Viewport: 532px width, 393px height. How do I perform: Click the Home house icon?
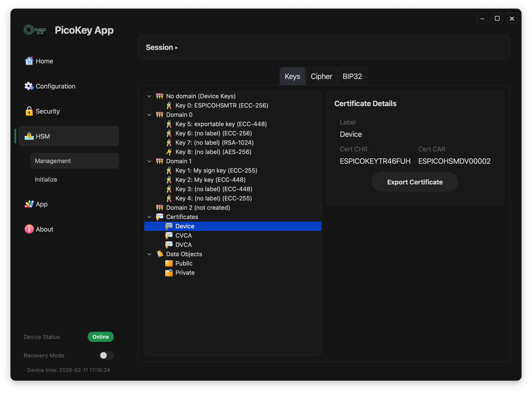point(29,61)
